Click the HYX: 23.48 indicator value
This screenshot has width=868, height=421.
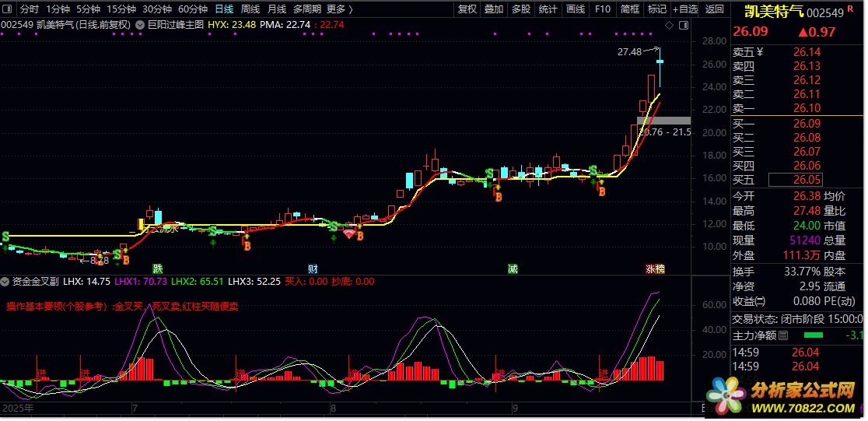tap(232, 24)
